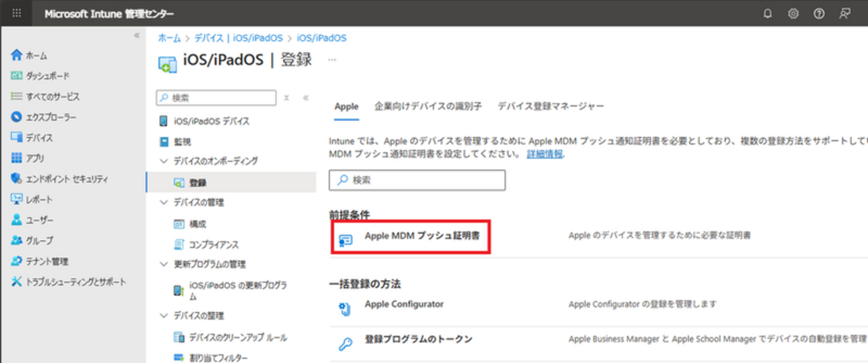Open the notifications bell icon
This screenshot has height=363, width=868.
tap(767, 13)
